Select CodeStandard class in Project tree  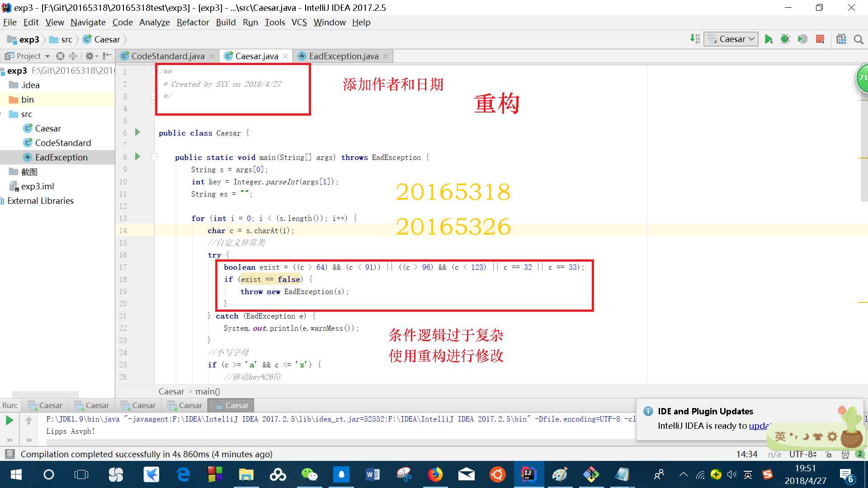(57, 143)
